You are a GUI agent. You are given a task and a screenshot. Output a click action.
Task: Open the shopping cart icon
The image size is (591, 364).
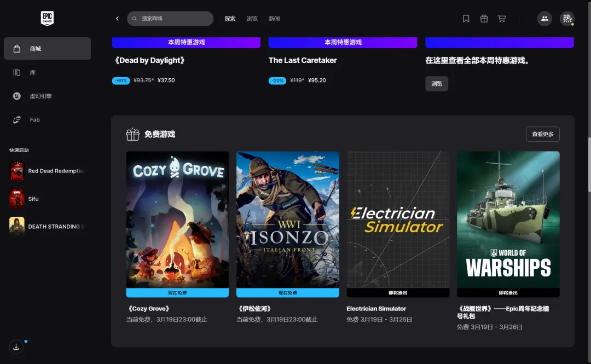tap(502, 19)
